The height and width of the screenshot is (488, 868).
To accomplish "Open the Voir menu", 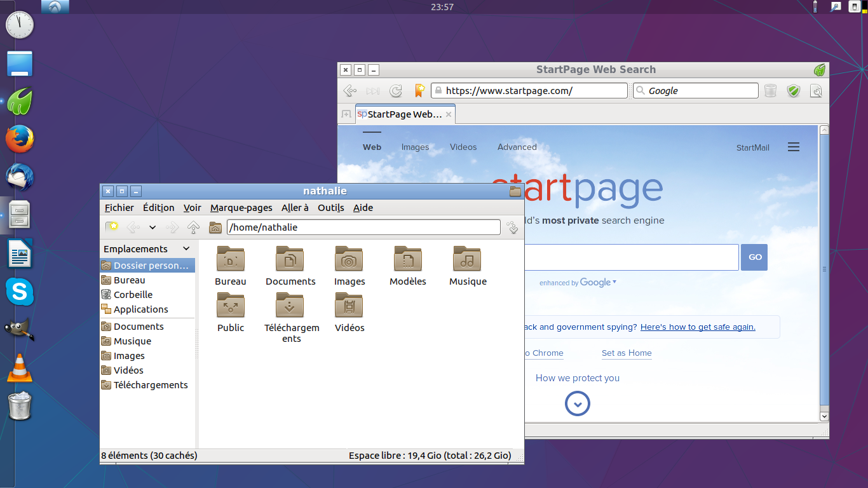I will tap(192, 208).
